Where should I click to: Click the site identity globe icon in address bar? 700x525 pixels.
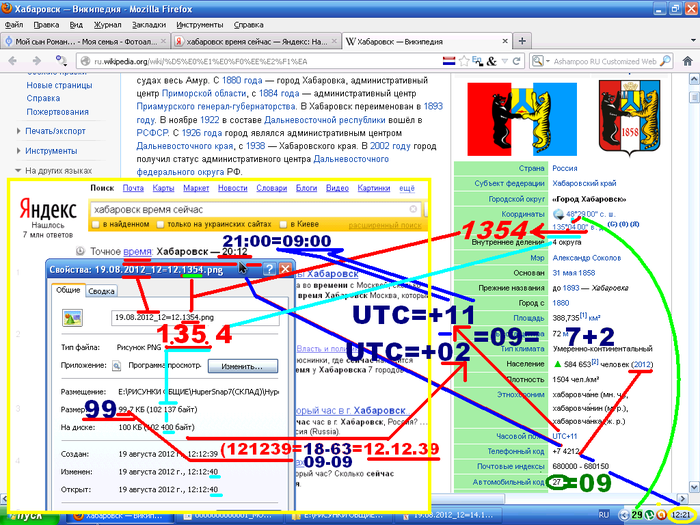(x=86, y=62)
